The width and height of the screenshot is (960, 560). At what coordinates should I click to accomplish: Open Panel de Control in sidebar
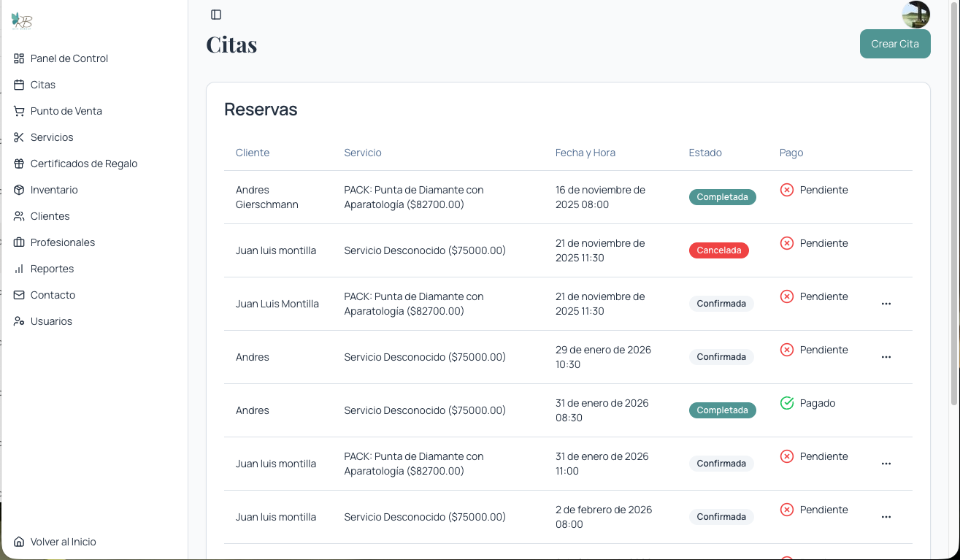tap(69, 58)
